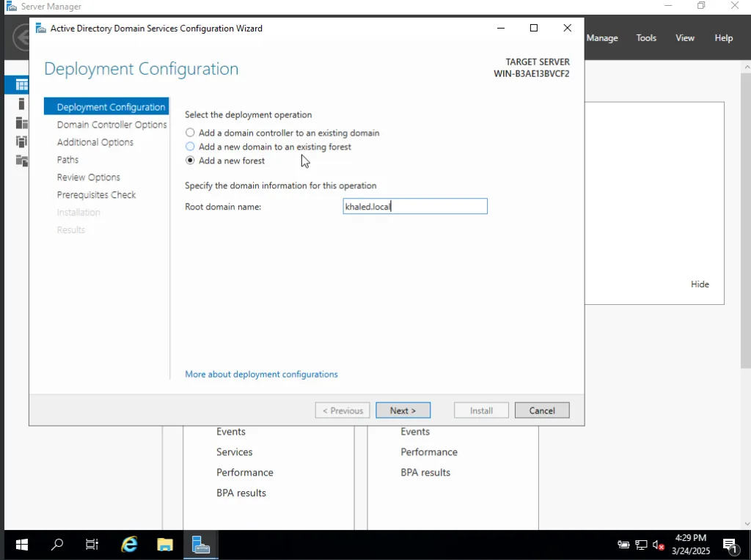
Task: Open 'More about deployment configurations' link
Action: tap(261, 375)
